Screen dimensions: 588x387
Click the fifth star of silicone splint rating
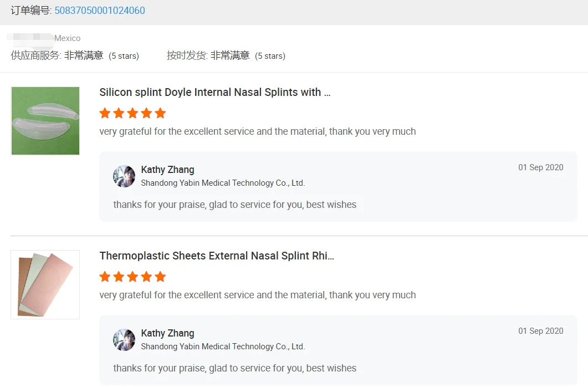[x=160, y=113]
